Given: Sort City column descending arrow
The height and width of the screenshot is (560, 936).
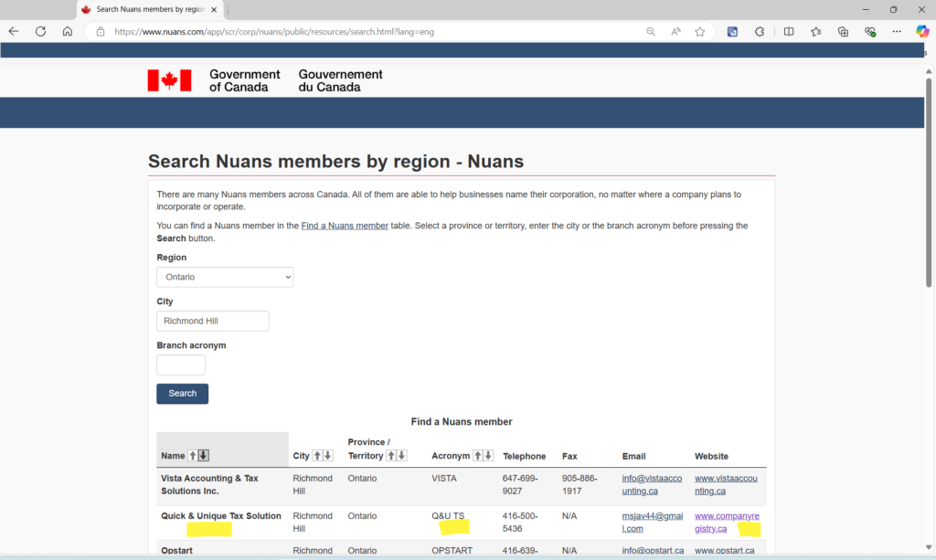Looking at the screenshot, I should click(328, 456).
